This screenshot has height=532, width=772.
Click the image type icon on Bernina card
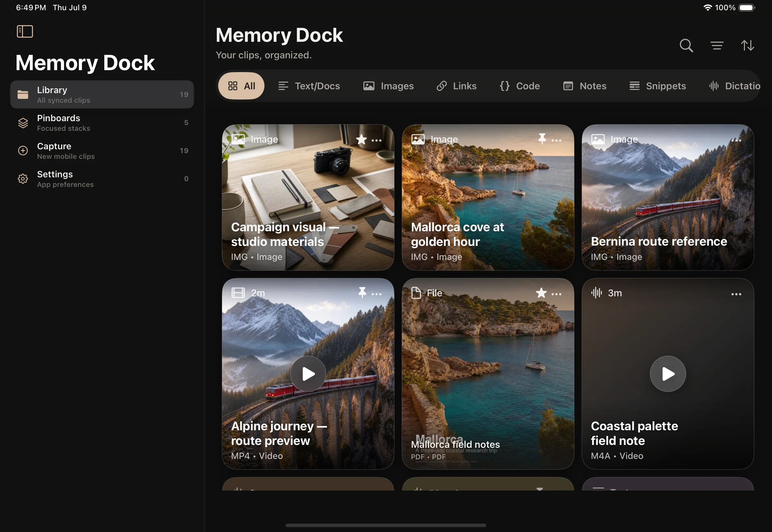[x=598, y=139]
